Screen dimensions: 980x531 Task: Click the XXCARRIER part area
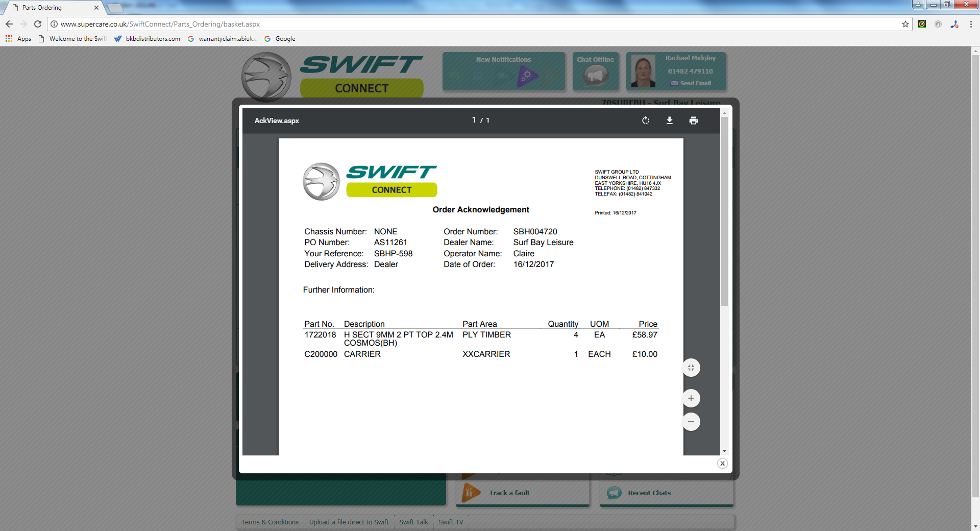click(486, 354)
